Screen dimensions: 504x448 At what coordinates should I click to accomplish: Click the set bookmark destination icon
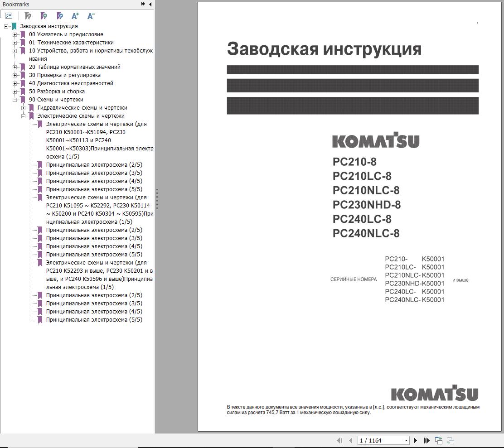click(x=60, y=16)
